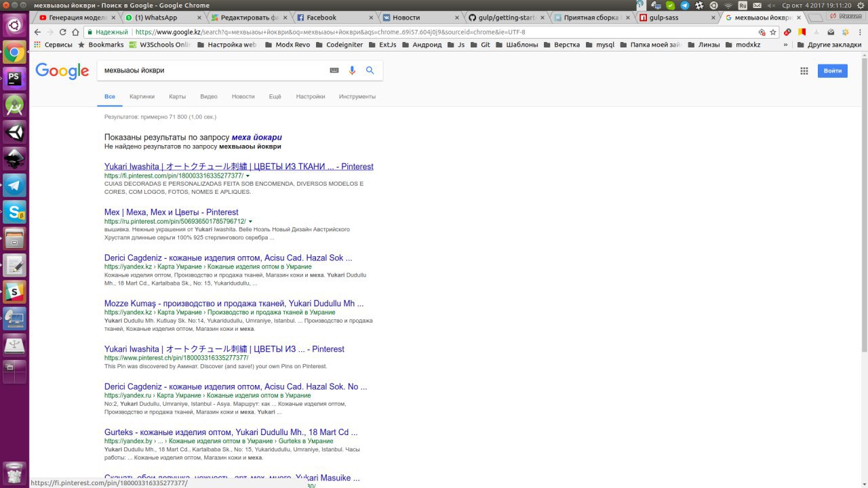Launch PhpStorm from the Ubuntu launcher

coord(15,79)
